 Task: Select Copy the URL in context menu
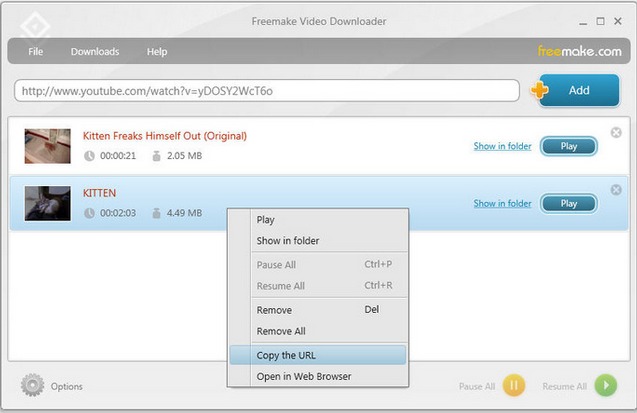pyautogui.click(x=286, y=355)
